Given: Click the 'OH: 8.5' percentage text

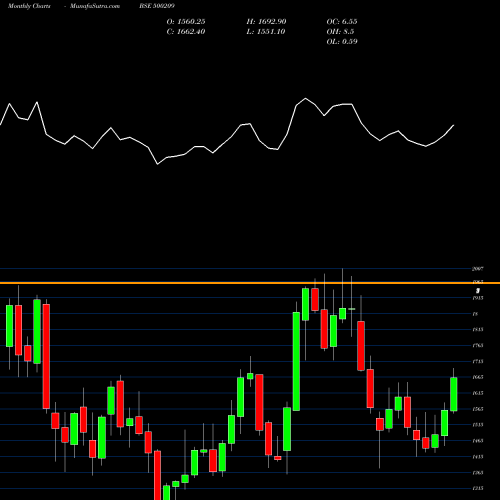Looking at the screenshot, I should (340, 32).
